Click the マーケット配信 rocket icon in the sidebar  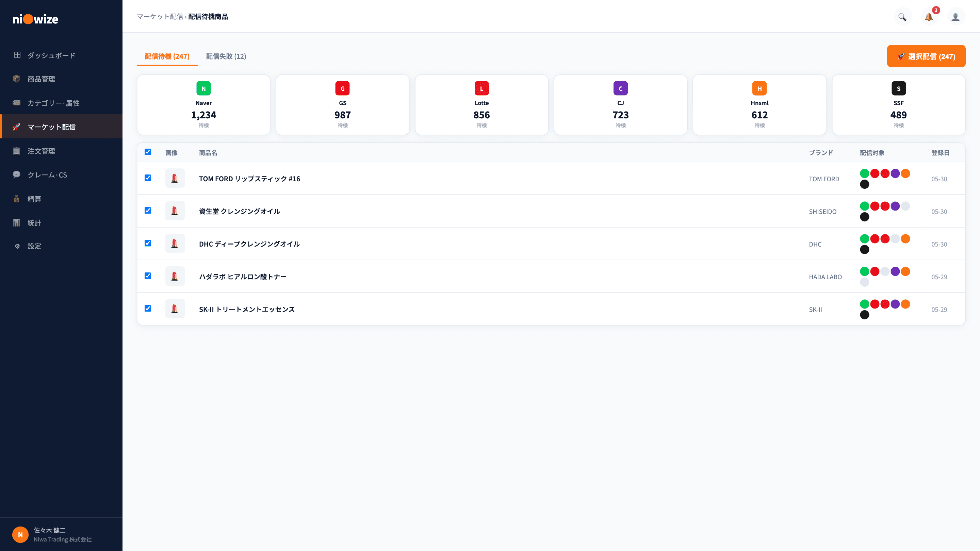tap(17, 127)
